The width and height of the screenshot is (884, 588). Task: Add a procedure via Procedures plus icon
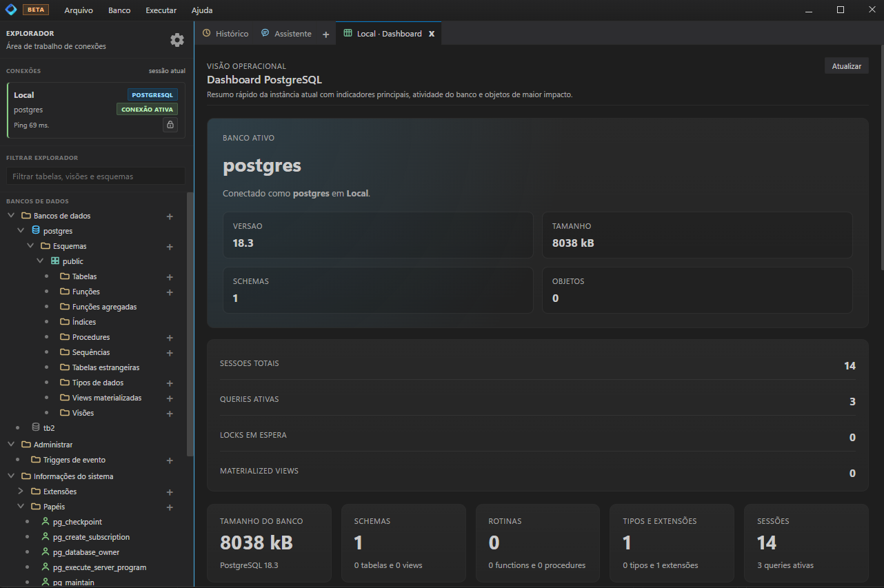click(170, 337)
